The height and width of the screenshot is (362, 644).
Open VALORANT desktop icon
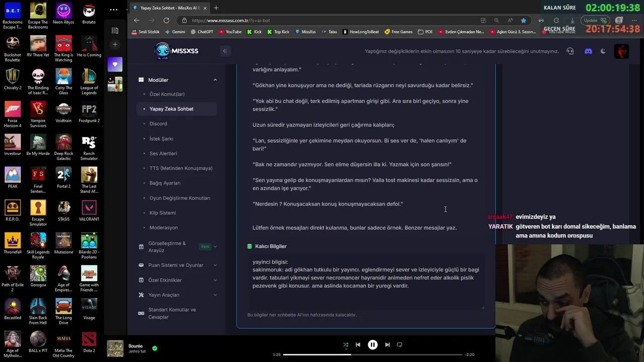(89, 211)
